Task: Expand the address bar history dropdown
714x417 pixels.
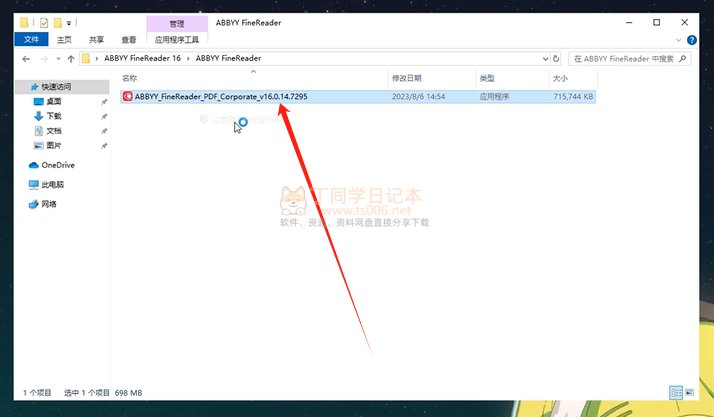Action: (x=545, y=59)
